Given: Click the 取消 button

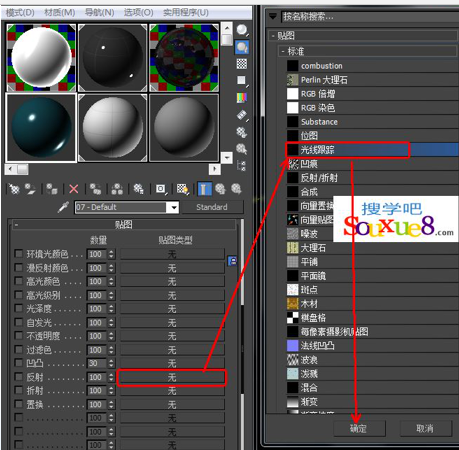Looking at the screenshot, I should (425, 428).
